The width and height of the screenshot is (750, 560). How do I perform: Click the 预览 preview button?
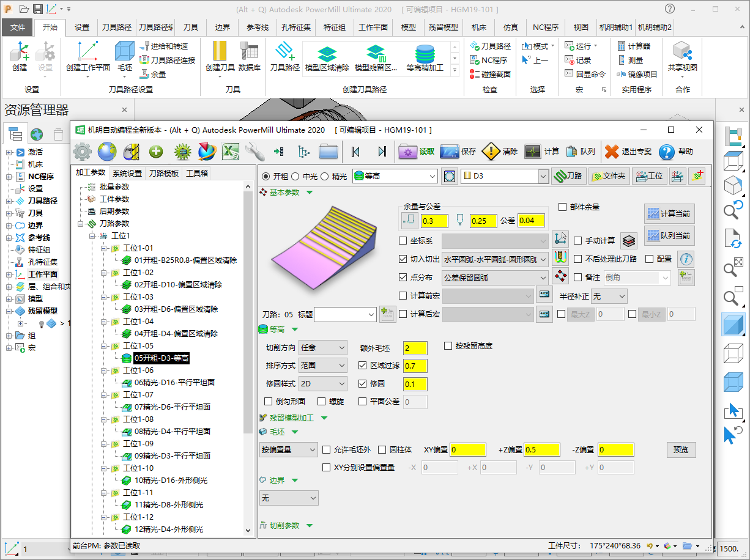(681, 449)
